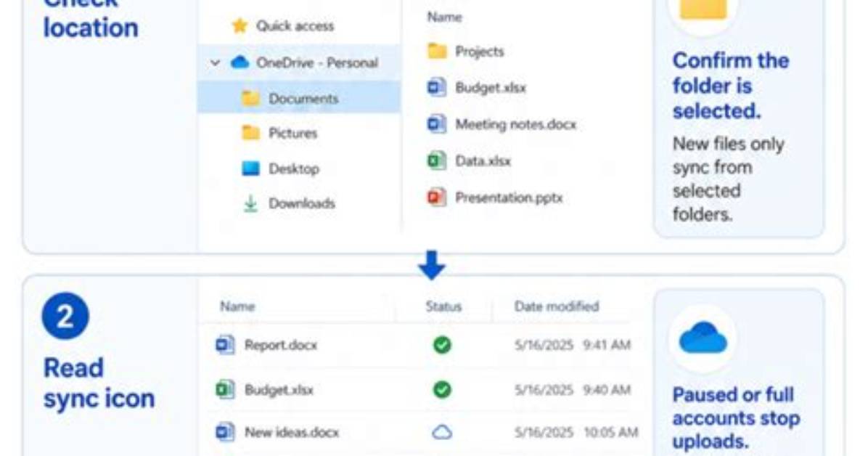Click the Pictures folder icon
The image size is (868, 456).
point(251,133)
